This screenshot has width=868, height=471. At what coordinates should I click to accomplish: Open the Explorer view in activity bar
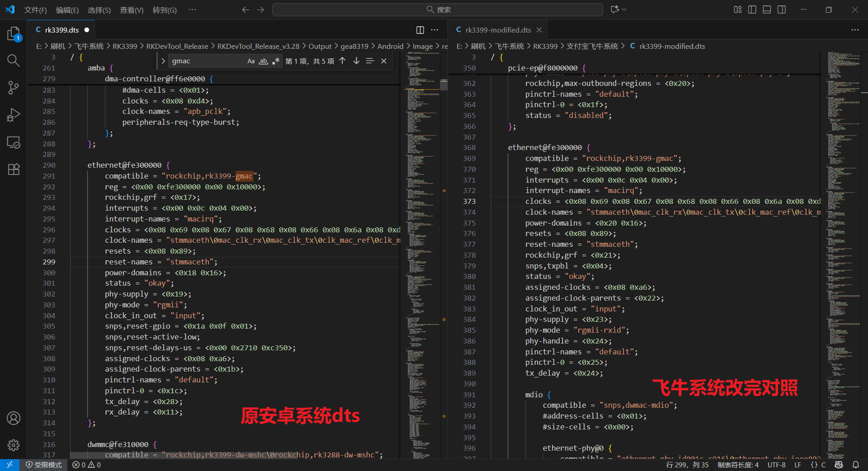[x=14, y=34]
